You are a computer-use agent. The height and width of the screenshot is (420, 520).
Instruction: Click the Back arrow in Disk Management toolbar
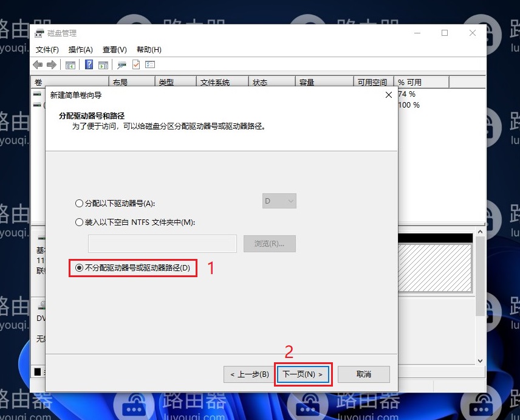[x=38, y=64]
